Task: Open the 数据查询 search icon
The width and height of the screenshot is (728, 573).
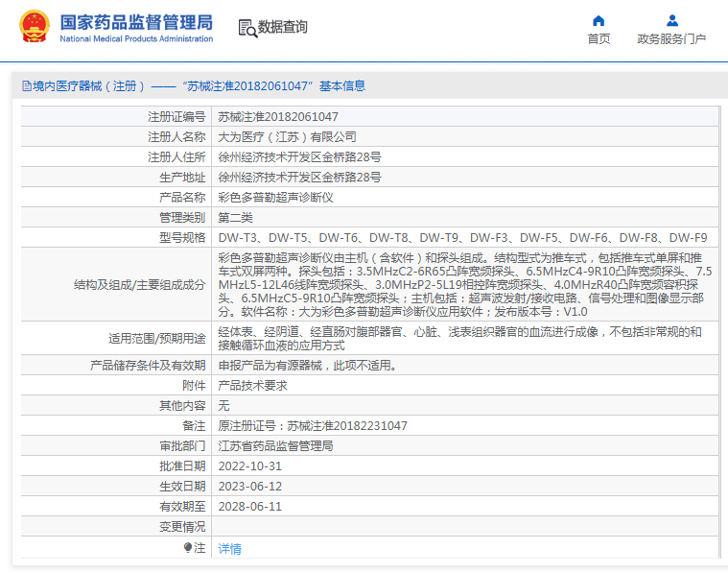Action: (247, 28)
